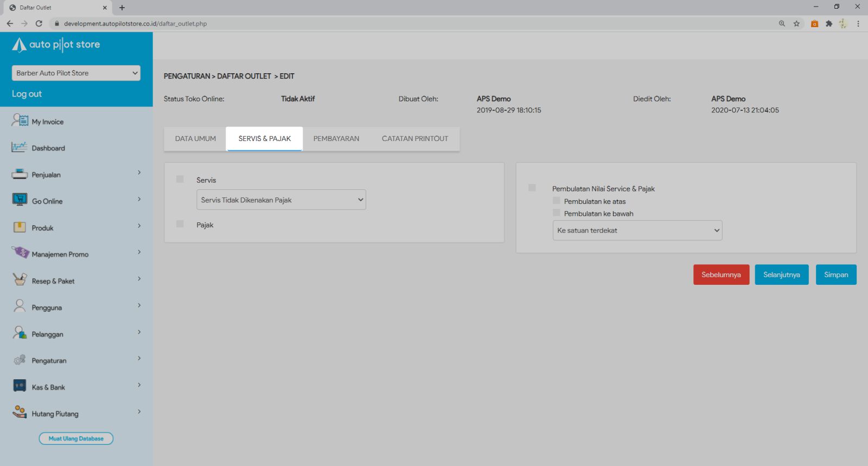This screenshot has height=466, width=868.
Task: Open the Servis Tidak Dikenakan Pajak dropdown
Action: pos(281,200)
